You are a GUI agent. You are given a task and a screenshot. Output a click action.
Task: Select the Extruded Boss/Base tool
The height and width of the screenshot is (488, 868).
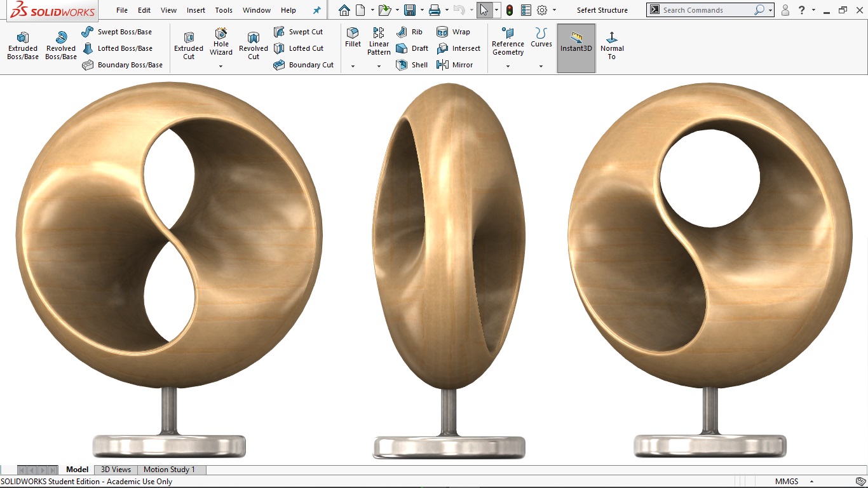23,46
